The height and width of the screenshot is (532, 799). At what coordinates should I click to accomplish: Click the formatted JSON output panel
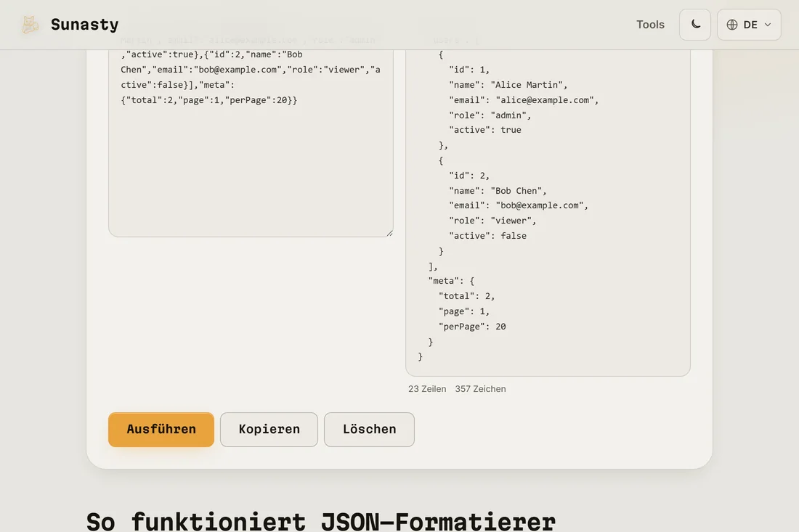pyautogui.click(x=548, y=213)
